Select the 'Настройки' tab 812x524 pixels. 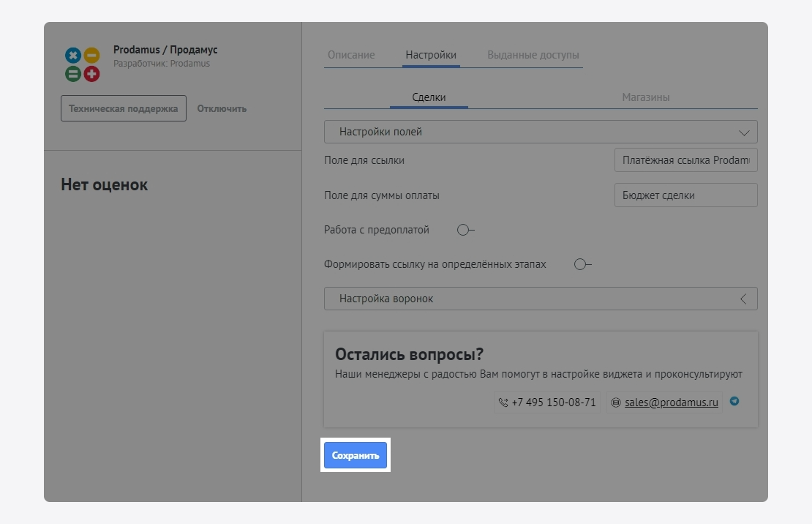coord(431,55)
